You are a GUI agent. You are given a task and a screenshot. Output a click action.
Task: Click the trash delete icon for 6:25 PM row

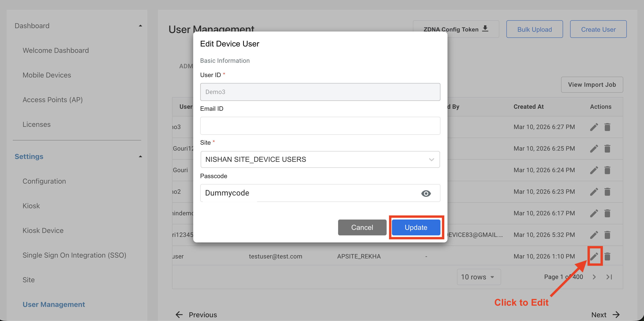click(x=607, y=149)
